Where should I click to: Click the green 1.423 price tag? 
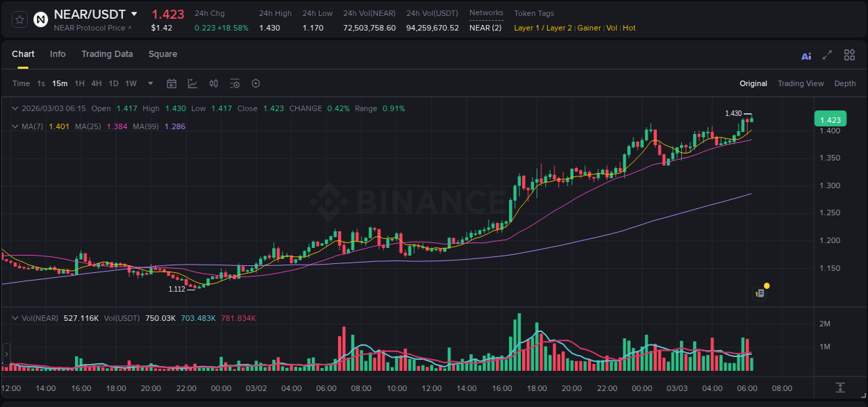click(x=830, y=119)
